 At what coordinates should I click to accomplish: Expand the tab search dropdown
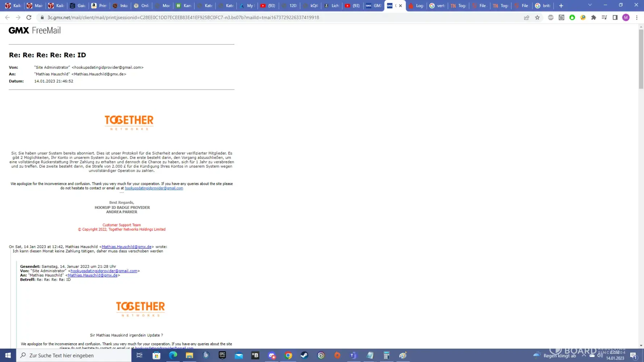[x=590, y=5]
